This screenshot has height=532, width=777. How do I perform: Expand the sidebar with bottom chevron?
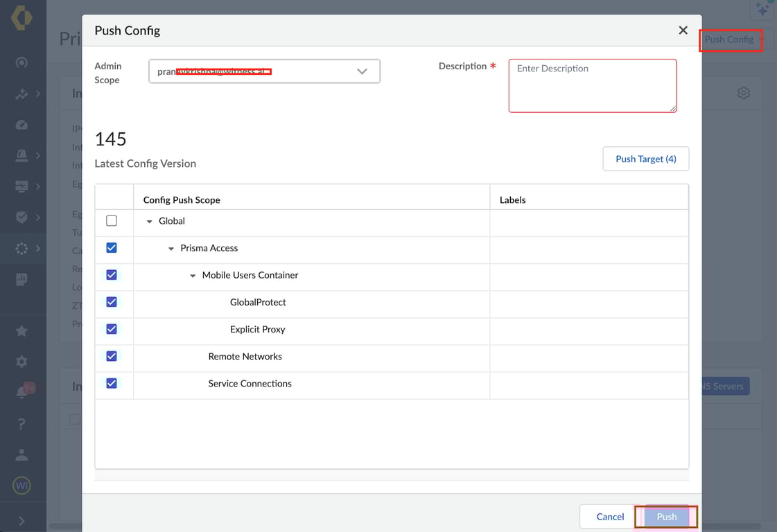pos(21,521)
